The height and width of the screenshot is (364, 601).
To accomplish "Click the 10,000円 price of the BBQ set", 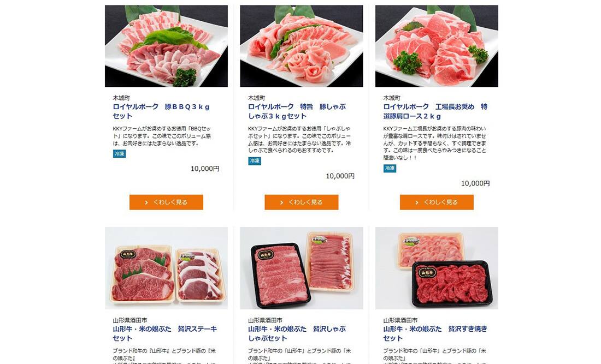I will 205,169.
